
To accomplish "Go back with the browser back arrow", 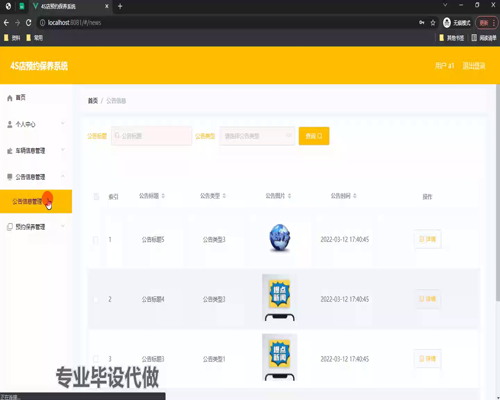I will click(x=6, y=23).
